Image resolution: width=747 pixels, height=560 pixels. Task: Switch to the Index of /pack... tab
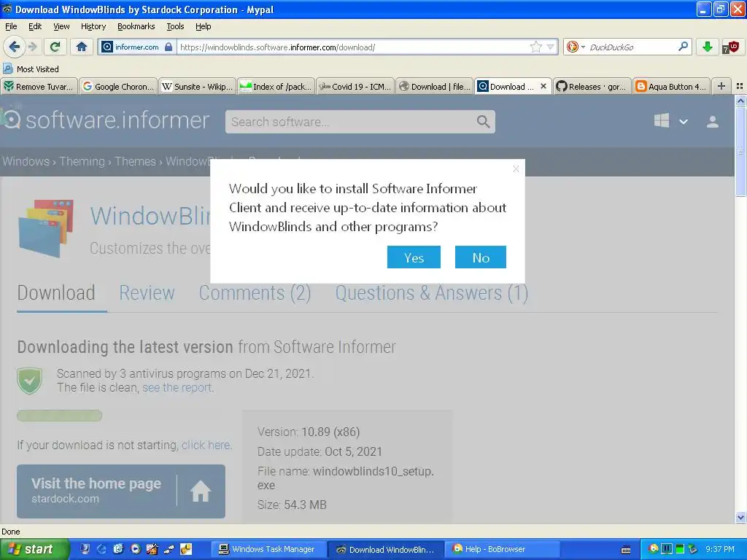pyautogui.click(x=276, y=86)
